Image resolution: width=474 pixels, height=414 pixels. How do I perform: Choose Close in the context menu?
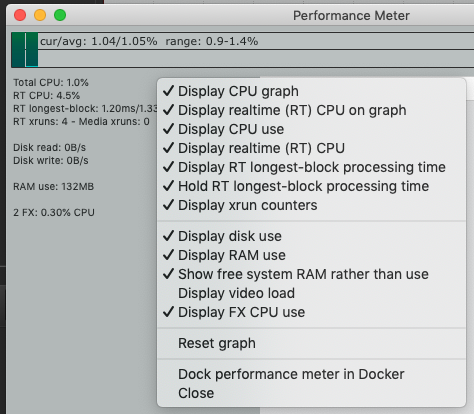coord(311,393)
